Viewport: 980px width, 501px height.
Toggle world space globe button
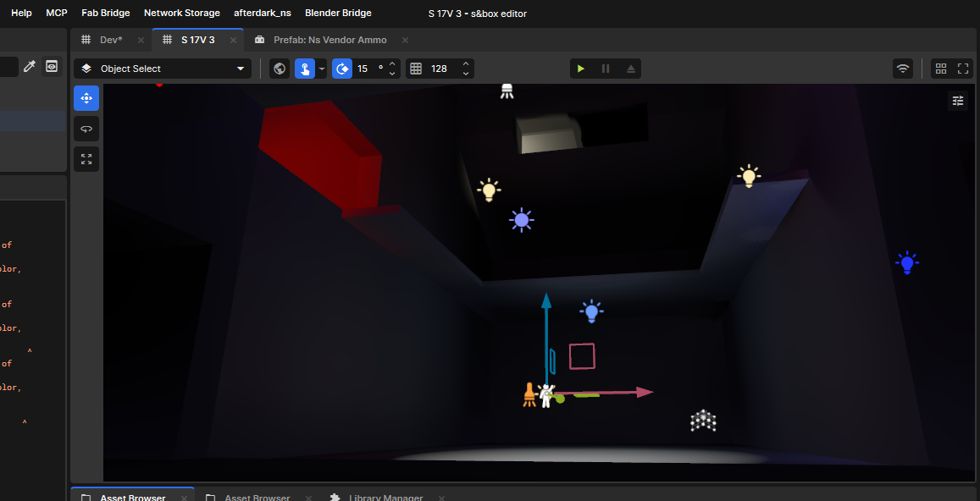[x=280, y=69]
